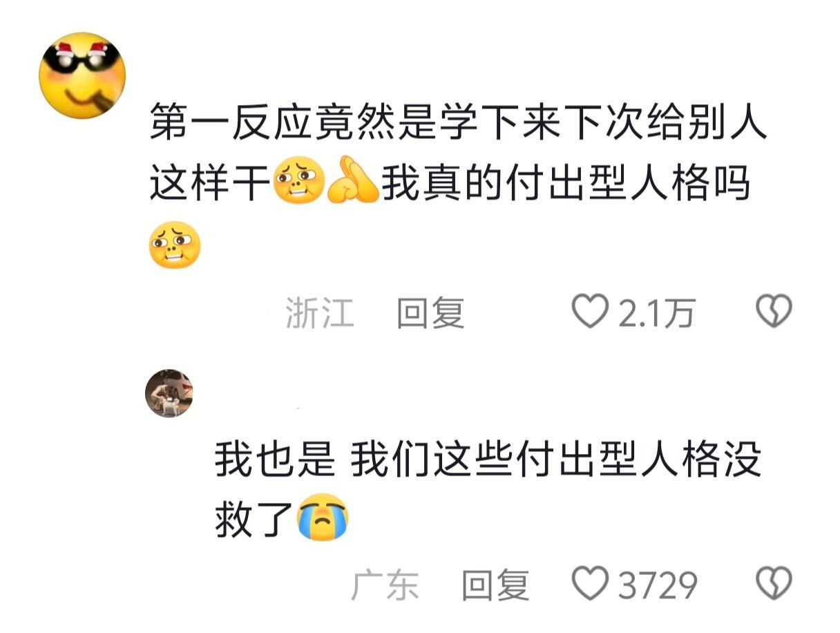840x633 pixels.
Task: Select the 浙江 location label
Action: [320, 313]
